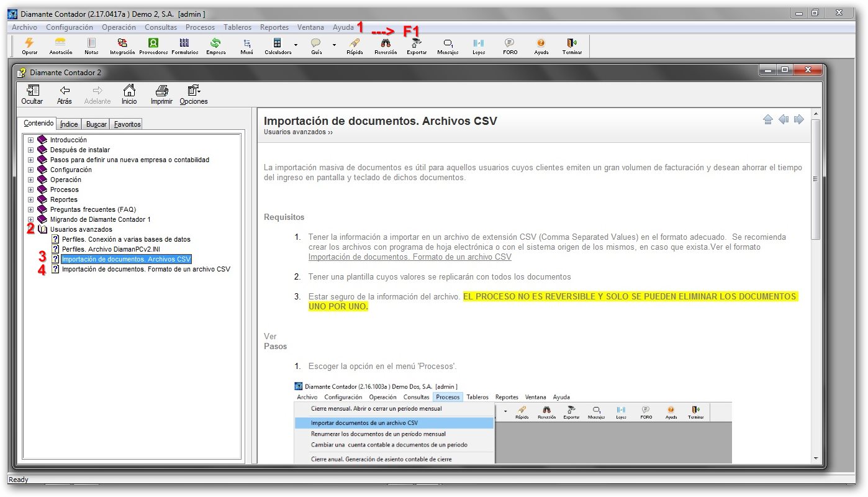This screenshot has height=497, width=868.
Task: Click the Terminar exit icon
Action: click(572, 43)
